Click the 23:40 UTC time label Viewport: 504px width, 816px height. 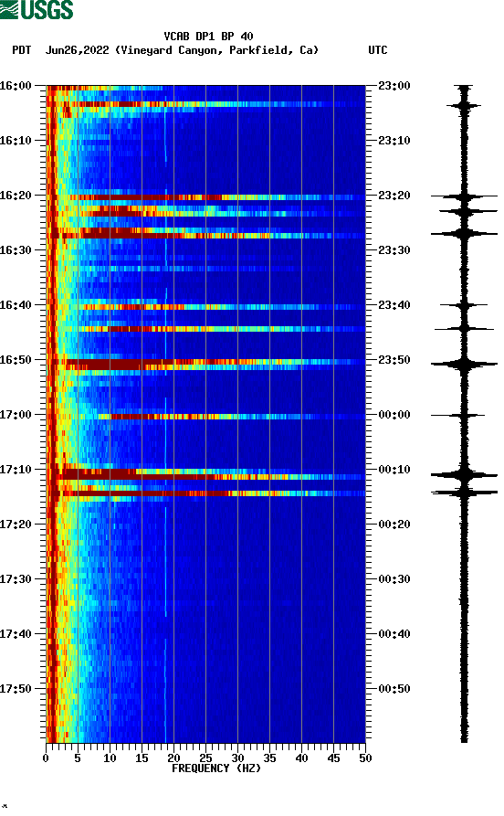394,305
